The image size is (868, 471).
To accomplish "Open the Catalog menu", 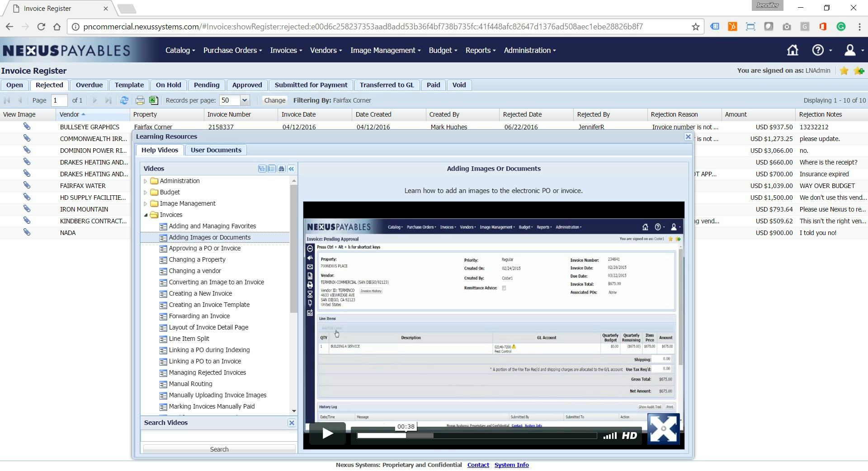I will coord(180,50).
